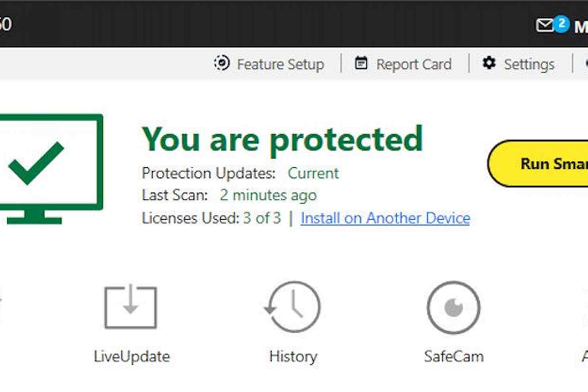Viewport: 588px width, 392px height.
Task: Click the 2 minutes ago last scan value
Action: click(268, 195)
